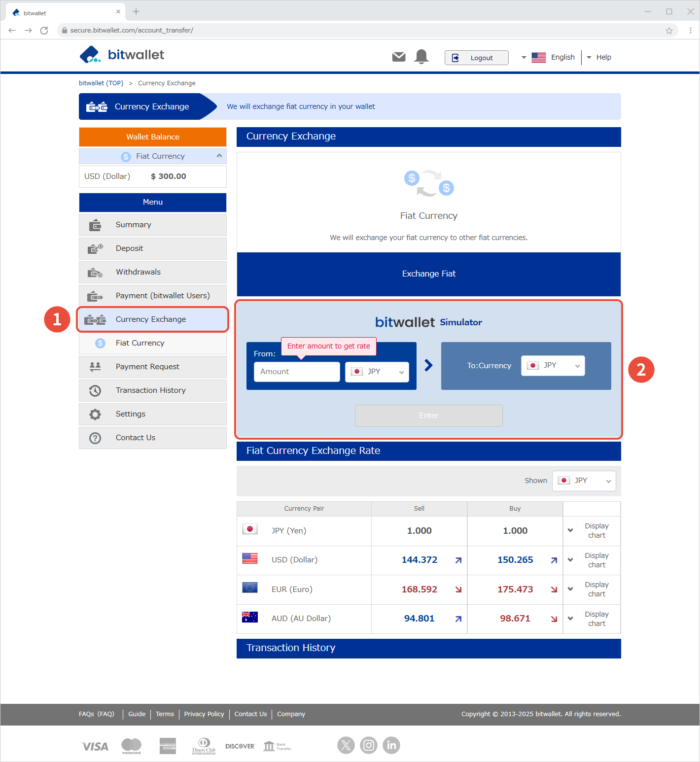Open the Instagram icon in footer

point(369,745)
